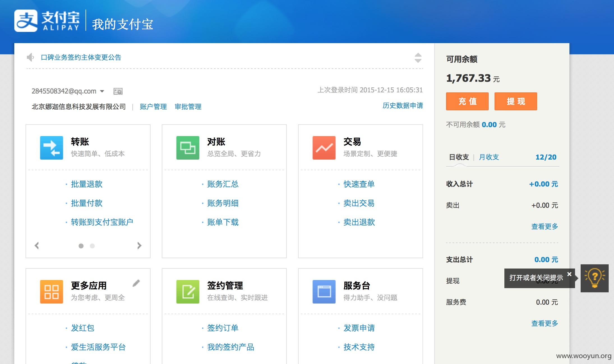
Task: Open 卖出交易 link
Action: click(359, 203)
